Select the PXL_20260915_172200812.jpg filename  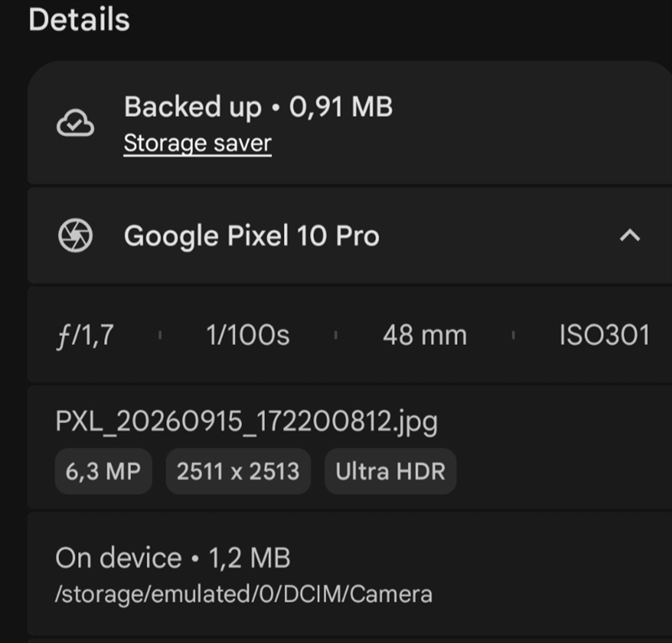[246, 421]
